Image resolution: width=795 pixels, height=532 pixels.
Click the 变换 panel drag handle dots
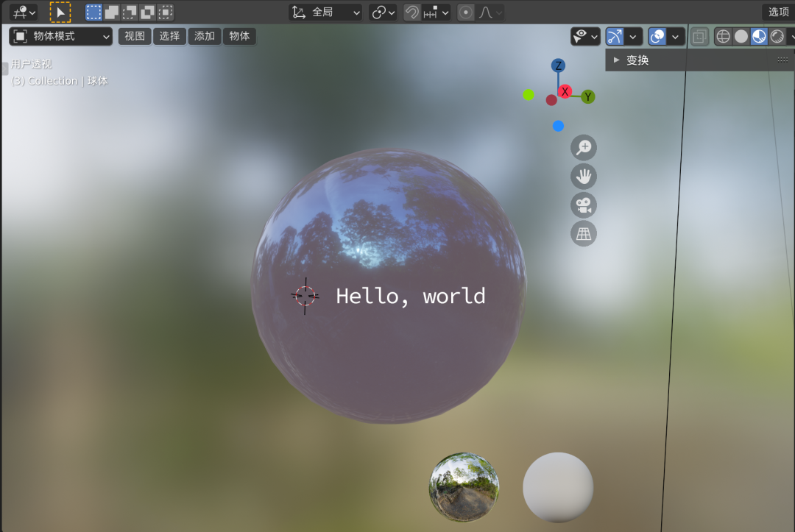pyautogui.click(x=782, y=60)
